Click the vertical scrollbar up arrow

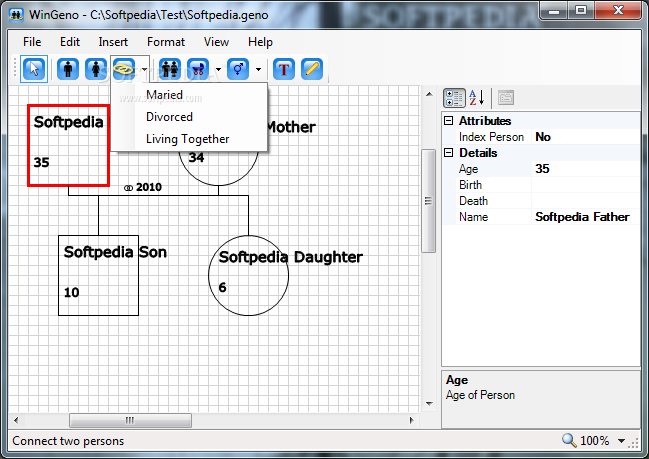click(429, 94)
